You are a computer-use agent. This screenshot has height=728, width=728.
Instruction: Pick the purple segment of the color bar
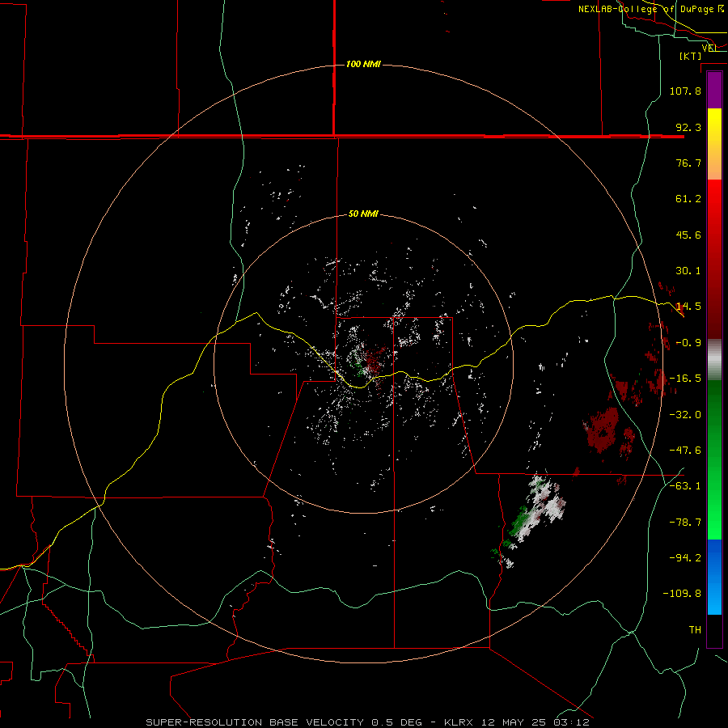point(714,90)
